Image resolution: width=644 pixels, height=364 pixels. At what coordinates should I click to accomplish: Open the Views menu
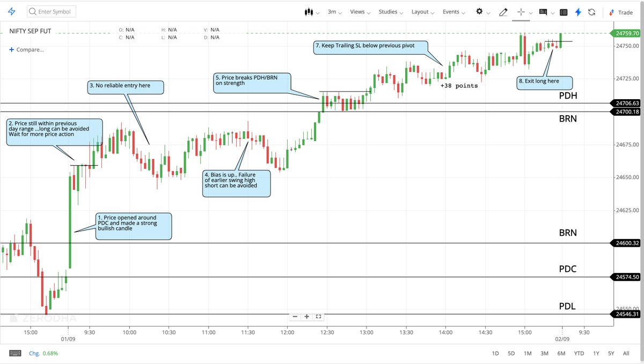coord(360,12)
